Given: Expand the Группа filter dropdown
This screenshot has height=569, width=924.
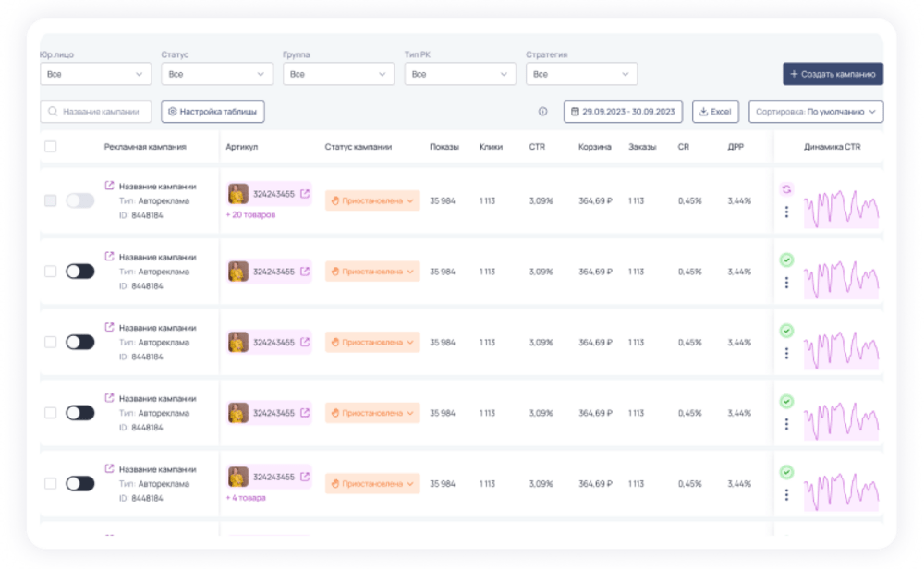Looking at the screenshot, I should pyautogui.click(x=338, y=74).
